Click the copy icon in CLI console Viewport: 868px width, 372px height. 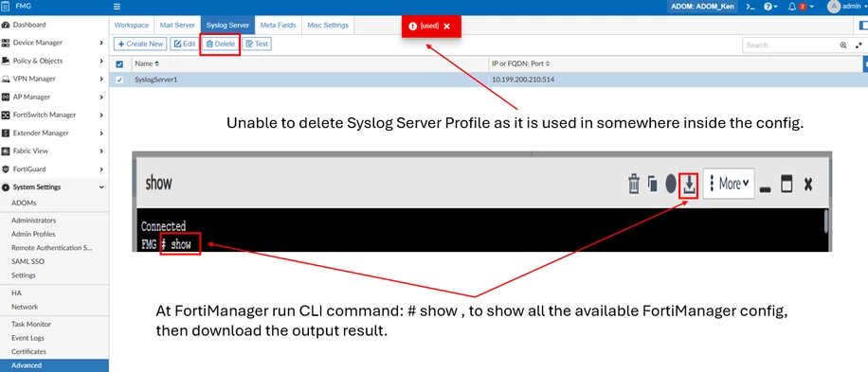[x=653, y=184]
